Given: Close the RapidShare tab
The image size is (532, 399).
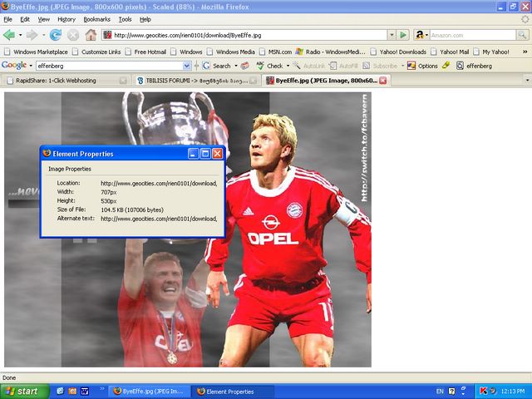Looking at the screenshot, I should click(x=123, y=81).
